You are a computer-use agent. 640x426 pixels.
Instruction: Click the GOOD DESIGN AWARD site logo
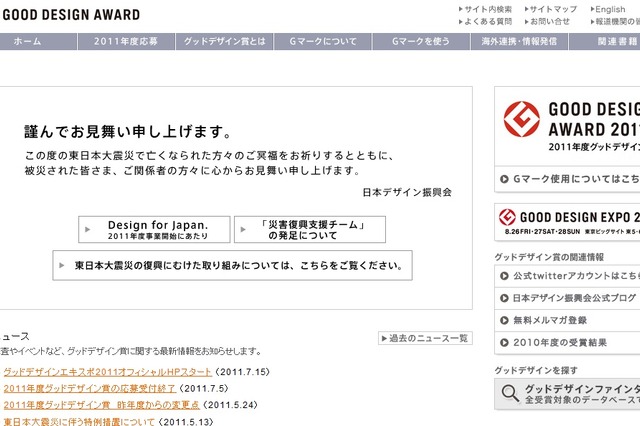point(71,15)
